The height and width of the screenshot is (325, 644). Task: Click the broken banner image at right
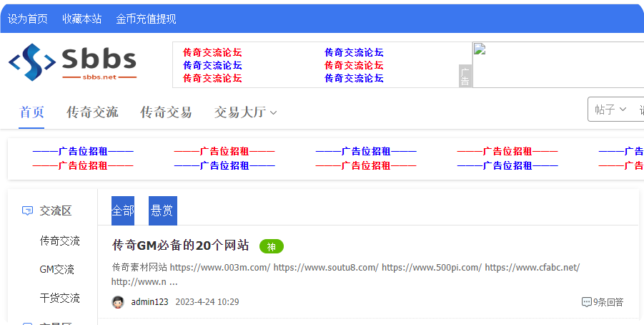558,64
